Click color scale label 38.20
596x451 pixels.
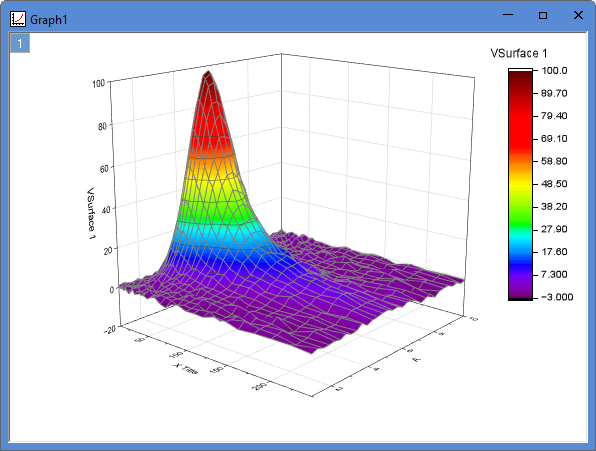tap(554, 206)
